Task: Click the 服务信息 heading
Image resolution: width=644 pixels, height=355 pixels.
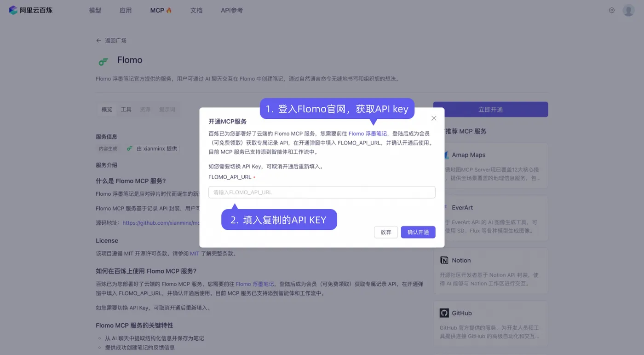Action: coord(106,137)
